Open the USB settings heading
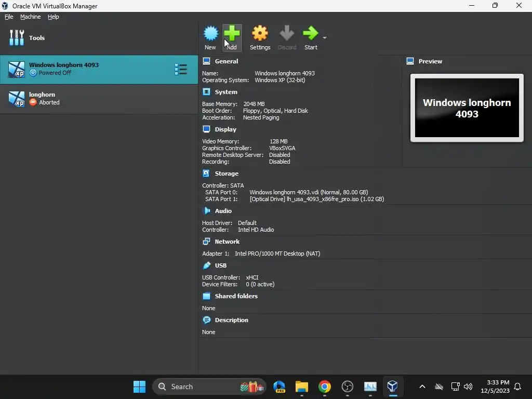Viewport: 532px width, 399px height. (220, 265)
